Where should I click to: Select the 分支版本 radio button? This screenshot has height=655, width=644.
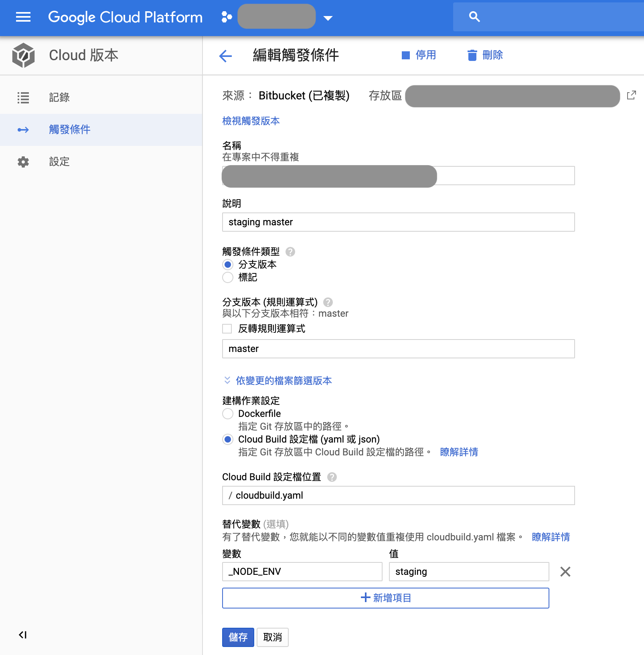coord(228,265)
